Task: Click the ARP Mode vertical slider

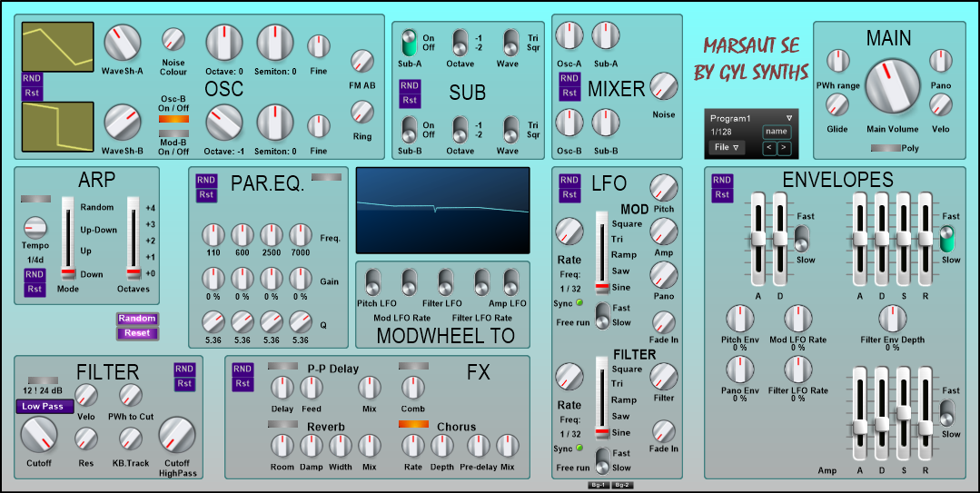Action: pyautogui.click(x=69, y=238)
